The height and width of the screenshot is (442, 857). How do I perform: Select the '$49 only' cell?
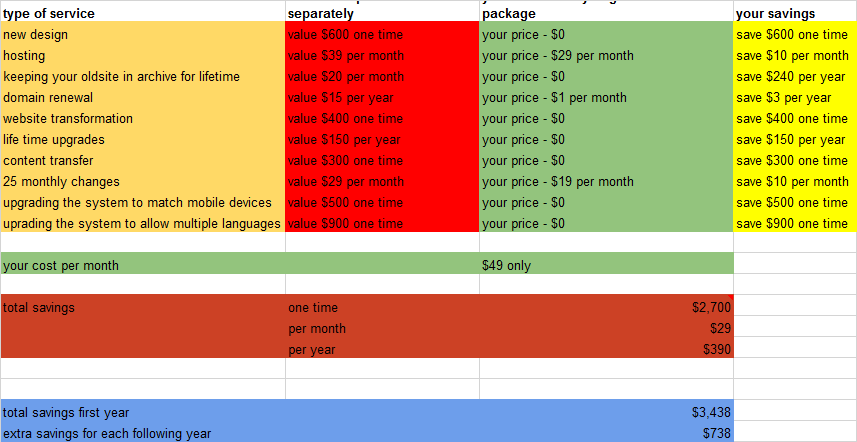[x=606, y=265]
